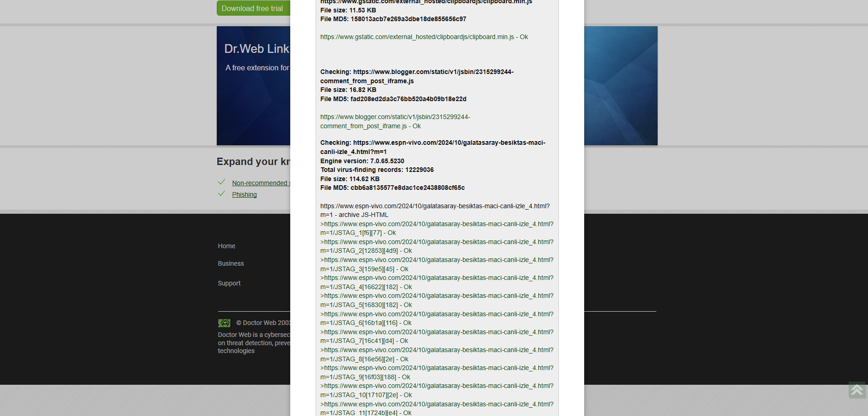Click the JSTAG_5[16830][182] - Ok result
The image size is (868, 416).
click(x=437, y=300)
